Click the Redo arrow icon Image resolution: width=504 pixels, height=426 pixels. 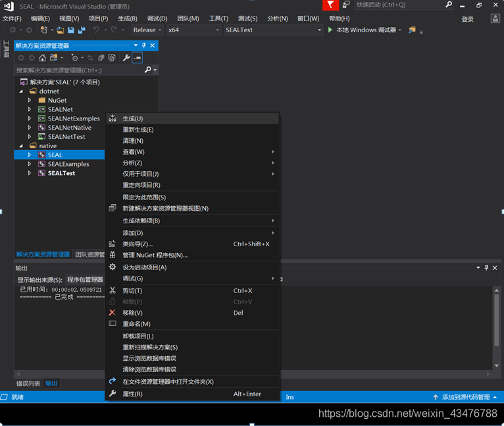114,30
